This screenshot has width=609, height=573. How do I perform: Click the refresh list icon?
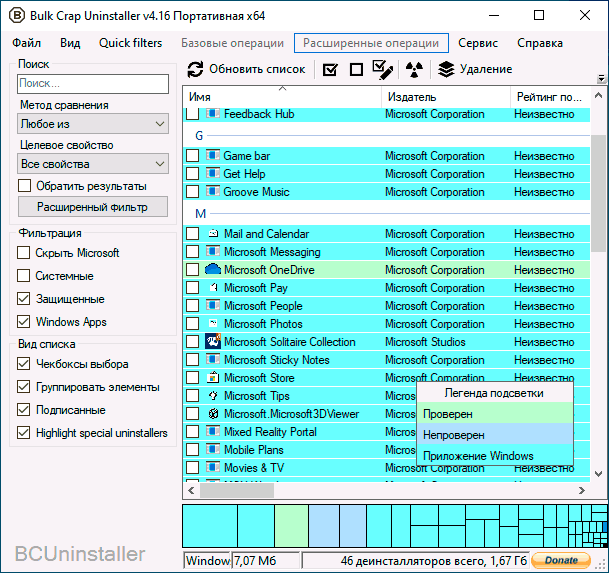coord(195,69)
